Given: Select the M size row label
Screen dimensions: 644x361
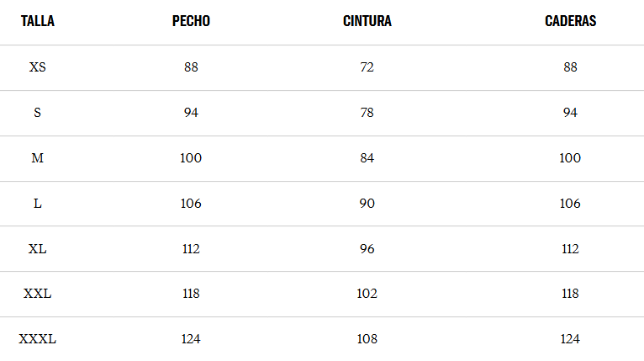Looking at the screenshot, I should tap(37, 158).
